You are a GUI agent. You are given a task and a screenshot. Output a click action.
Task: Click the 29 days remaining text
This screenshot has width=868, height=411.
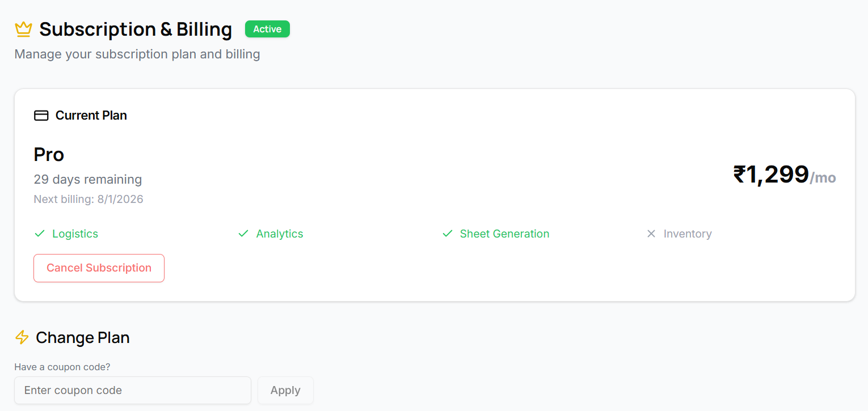[88, 179]
